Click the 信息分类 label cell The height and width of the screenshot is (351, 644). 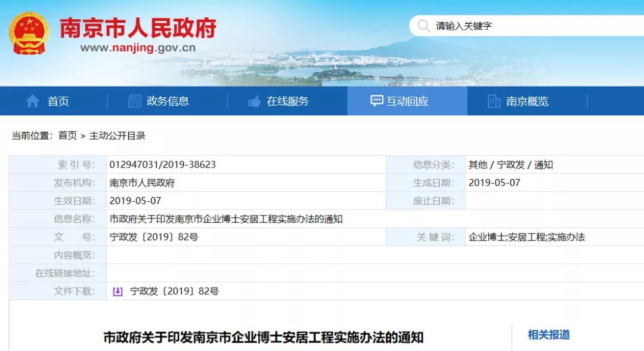click(x=426, y=165)
